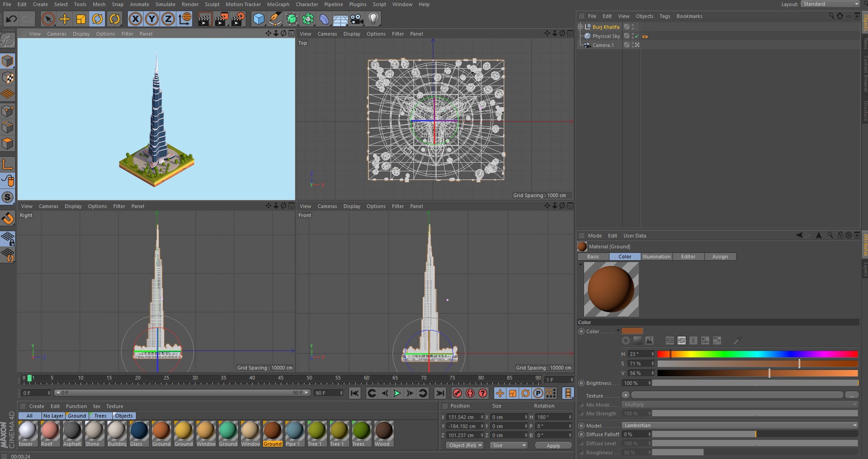Switch to Polygons mode icon
The width and height of the screenshot is (868, 459).
coord(8,144)
